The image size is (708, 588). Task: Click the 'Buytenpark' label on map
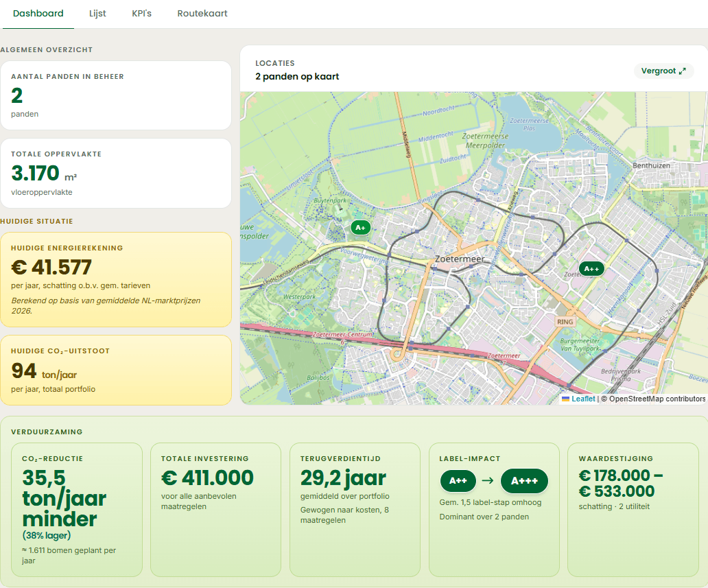pyautogui.click(x=329, y=200)
